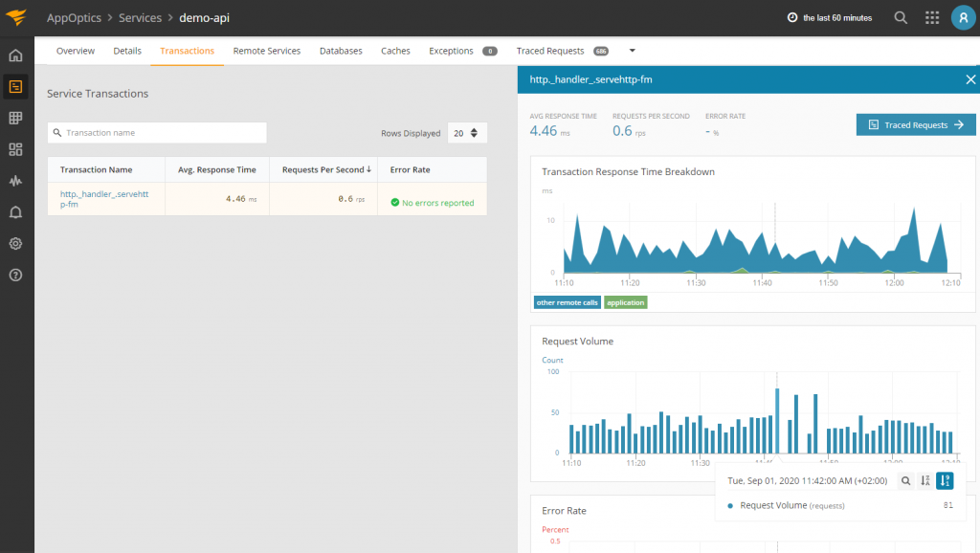Image resolution: width=980 pixels, height=553 pixels.
Task: Open the Rows Displayed dropdown
Action: pos(468,133)
